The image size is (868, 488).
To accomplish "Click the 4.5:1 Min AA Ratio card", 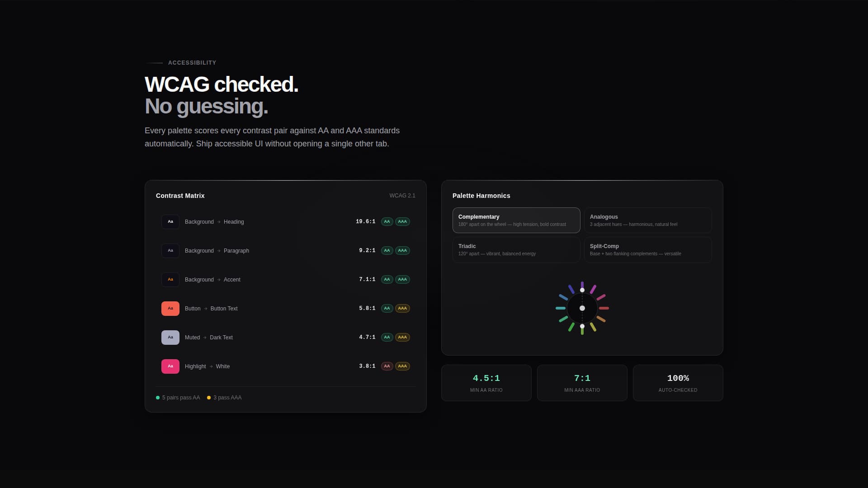I will [x=486, y=383].
